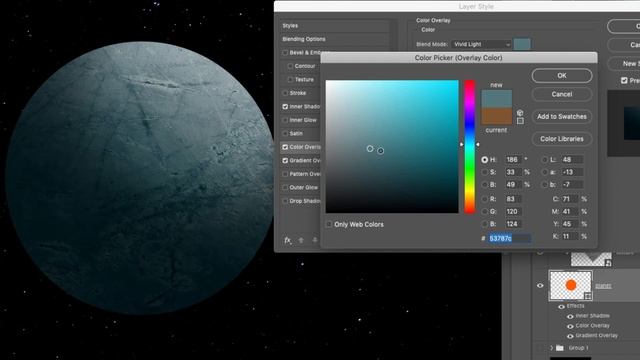Click OK in the Color Picker
The width and height of the screenshot is (640, 360).
562,76
